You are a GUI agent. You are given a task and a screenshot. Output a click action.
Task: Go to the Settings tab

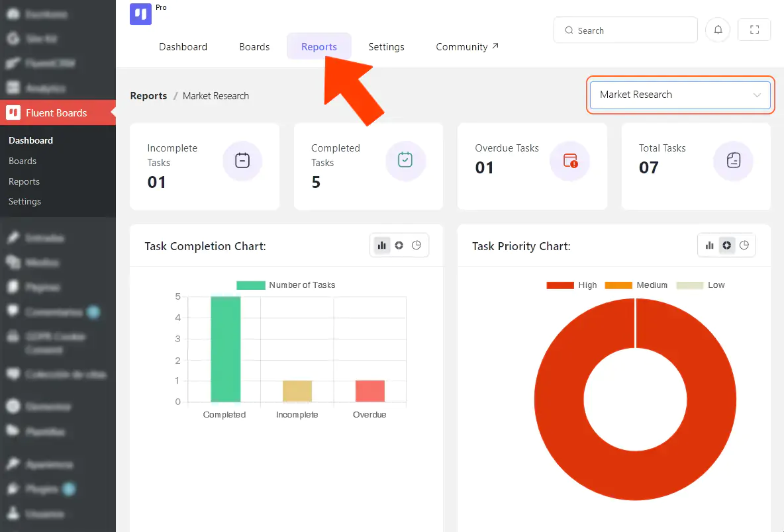pos(386,47)
